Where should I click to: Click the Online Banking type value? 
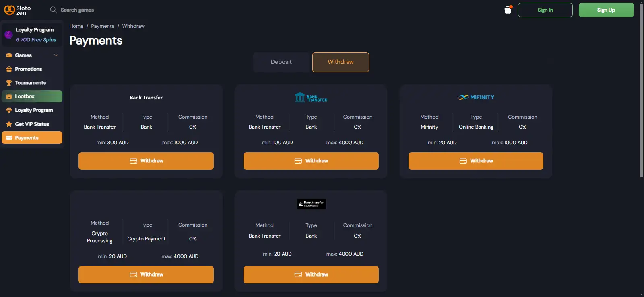476,127
